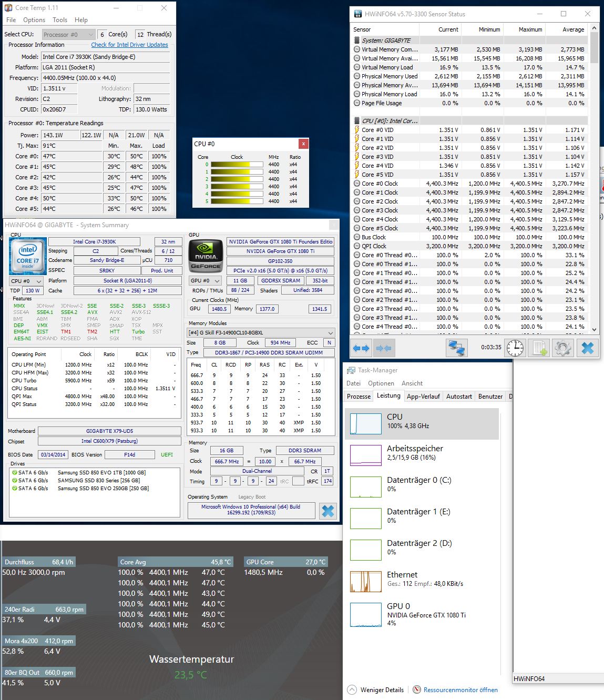Click the green check beside SAMSUNG SSD 830 Series
The width and height of the screenshot is (604, 700).
(x=15, y=480)
